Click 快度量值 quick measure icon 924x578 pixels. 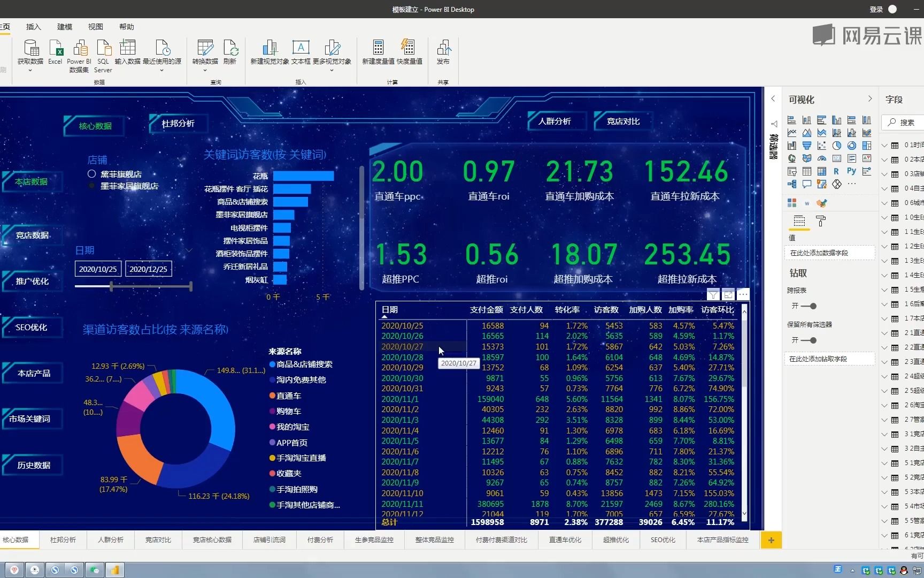407,48
